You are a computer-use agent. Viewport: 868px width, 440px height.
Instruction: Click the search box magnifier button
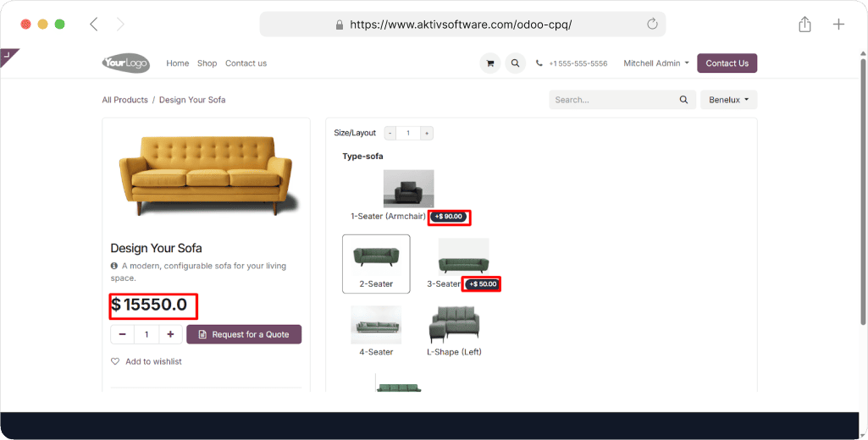683,100
